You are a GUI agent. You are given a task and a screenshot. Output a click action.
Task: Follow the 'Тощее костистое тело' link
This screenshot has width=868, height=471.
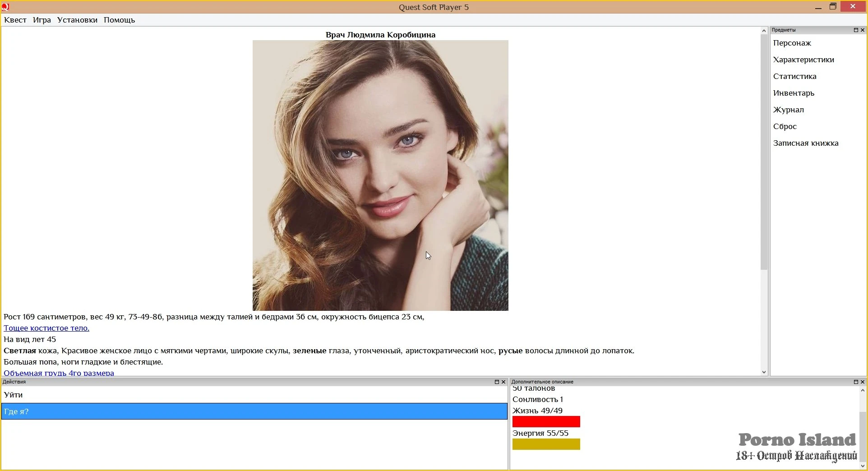click(46, 328)
